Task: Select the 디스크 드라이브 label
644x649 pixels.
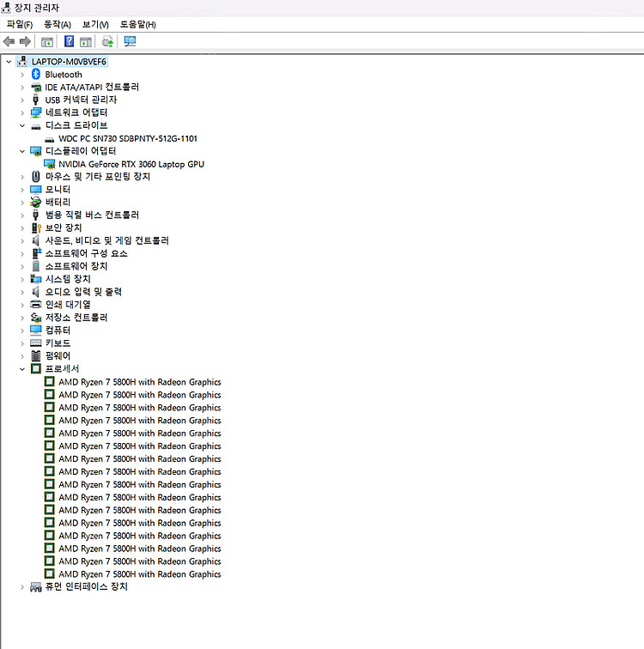Action: click(x=76, y=125)
